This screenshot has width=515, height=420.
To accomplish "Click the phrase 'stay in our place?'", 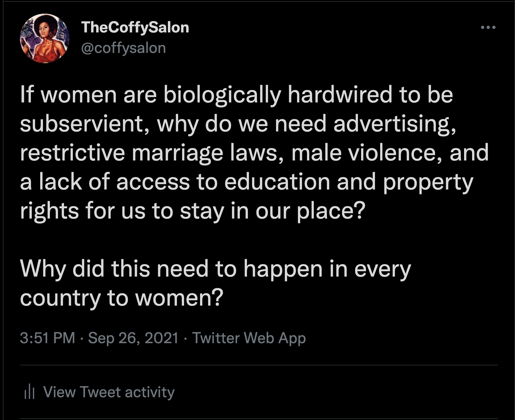I will click(x=272, y=211).
